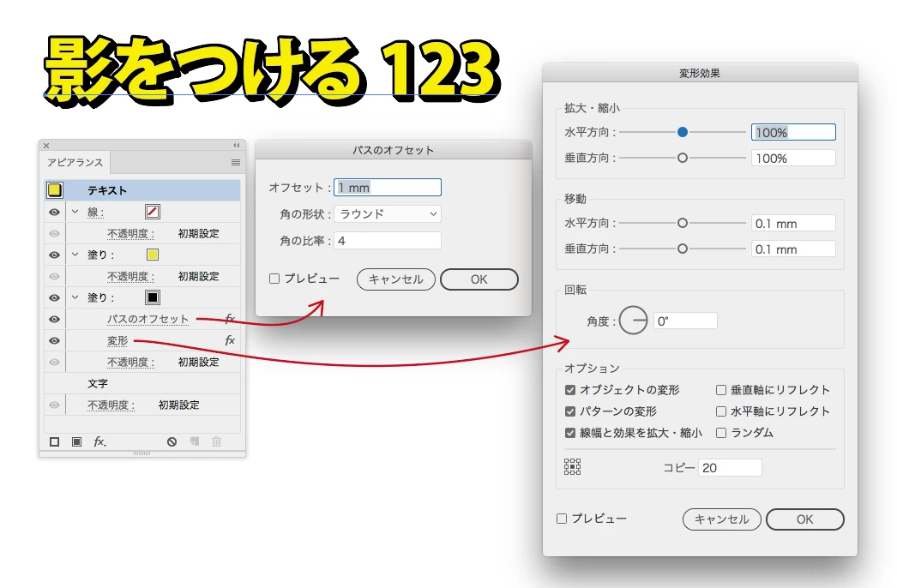Collapse the Appearance panel with double-arrow icon
This screenshot has height=588, width=897.
click(237, 145)
